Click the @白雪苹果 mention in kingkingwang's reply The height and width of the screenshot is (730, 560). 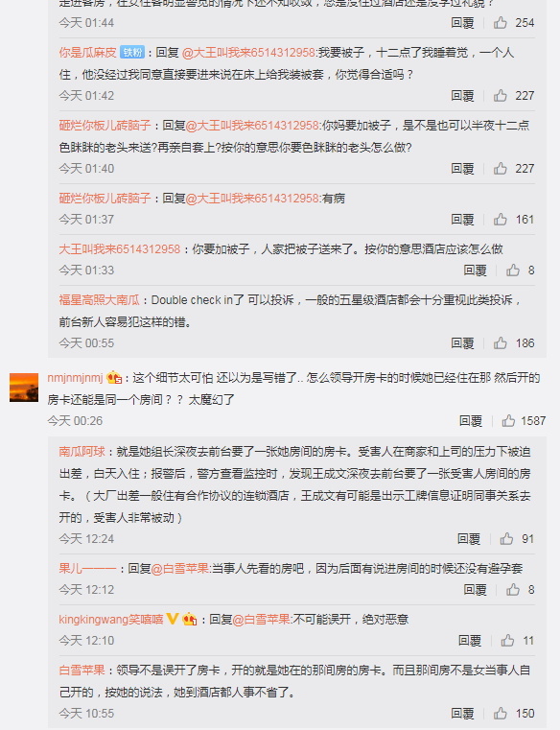click(x=261, y=619)
